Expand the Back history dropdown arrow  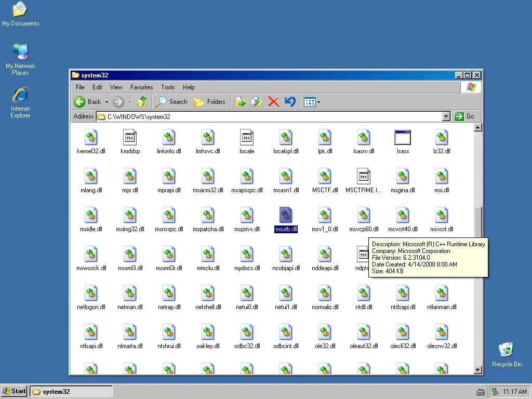click(x=107, y=102)
